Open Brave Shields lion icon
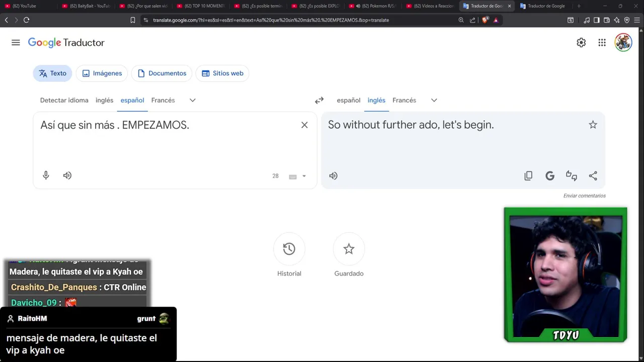The width and height of the screenshot is (644, 362). coord(485,20)
